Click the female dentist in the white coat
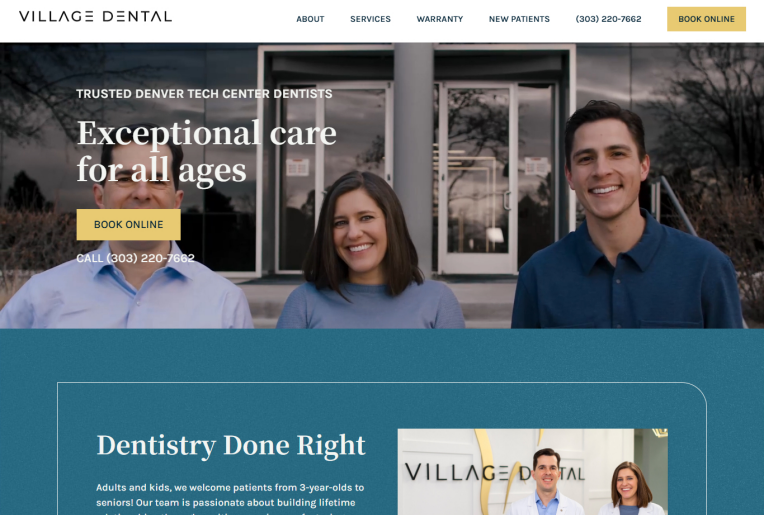This screenshot has width=764, height=515. pyautogui.click(x=631, y=490)
